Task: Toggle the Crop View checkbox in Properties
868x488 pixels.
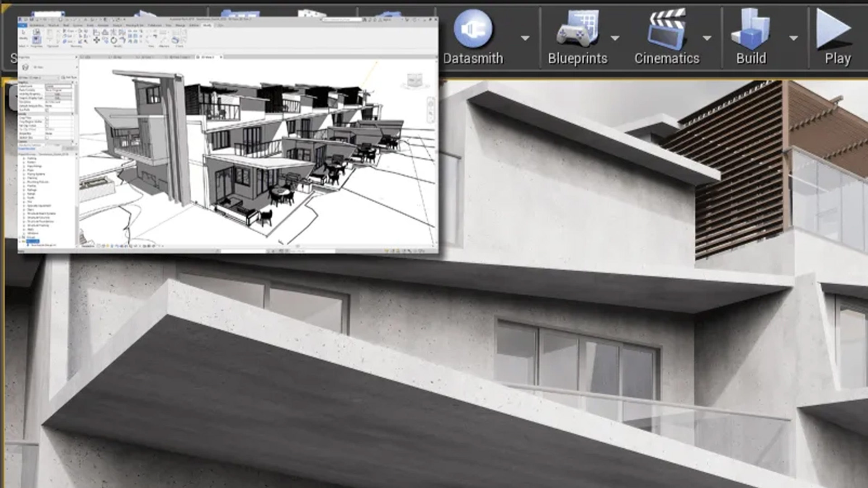Action: tap(48, 117)
